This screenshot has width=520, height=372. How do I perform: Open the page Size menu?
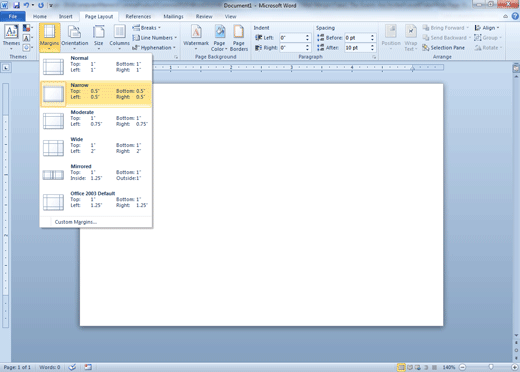click(98, 37)
